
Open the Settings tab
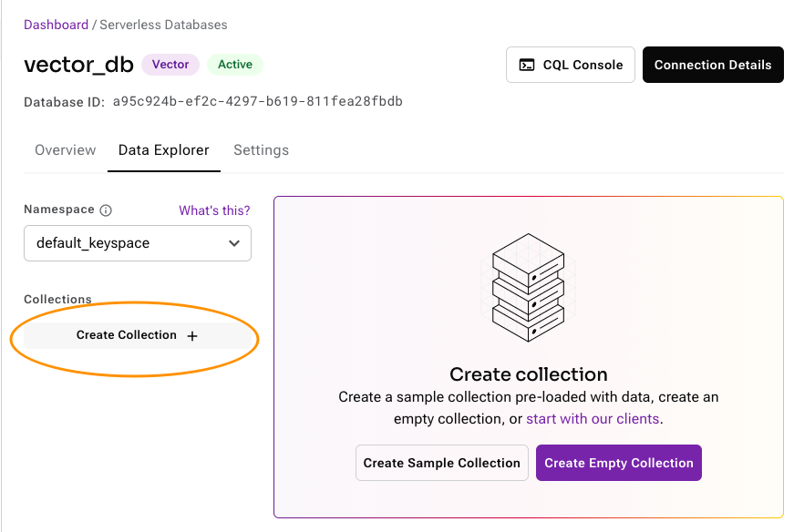pos(261,150)
